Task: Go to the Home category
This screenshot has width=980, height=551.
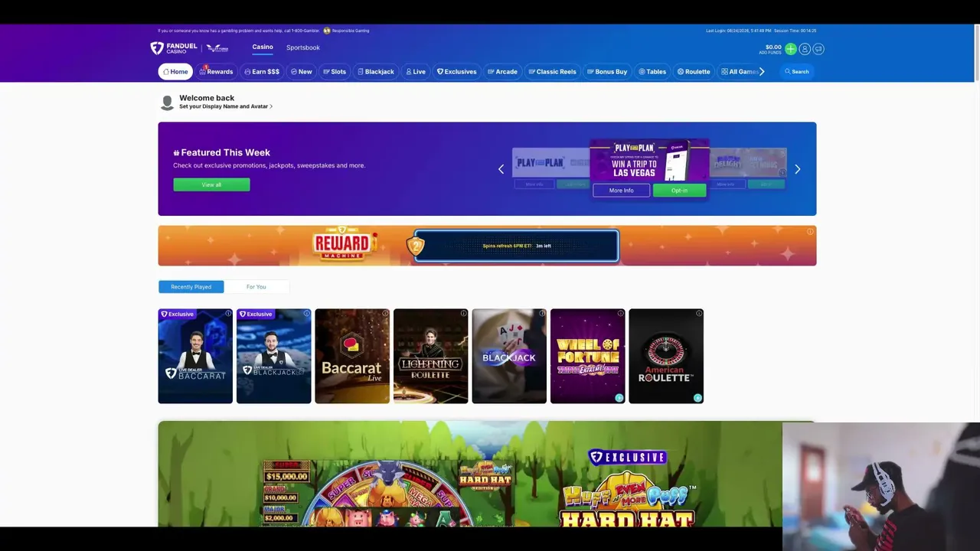Action: click(175, 72)
